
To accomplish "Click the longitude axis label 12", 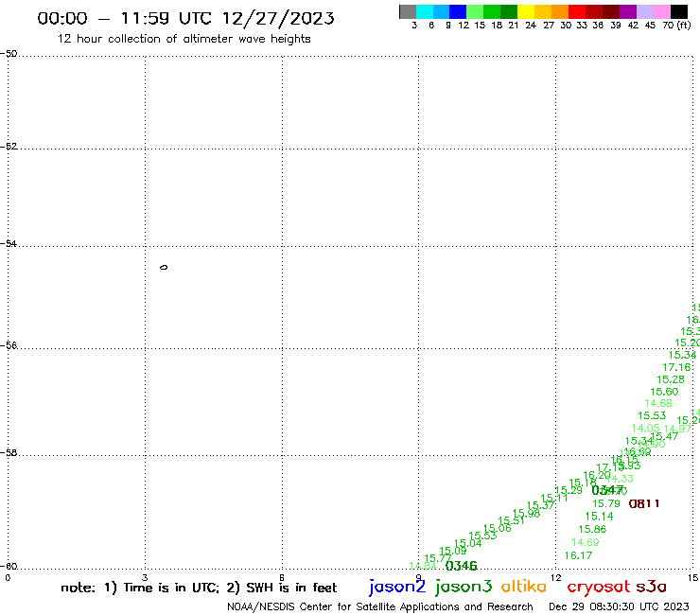I will point(555,578).
